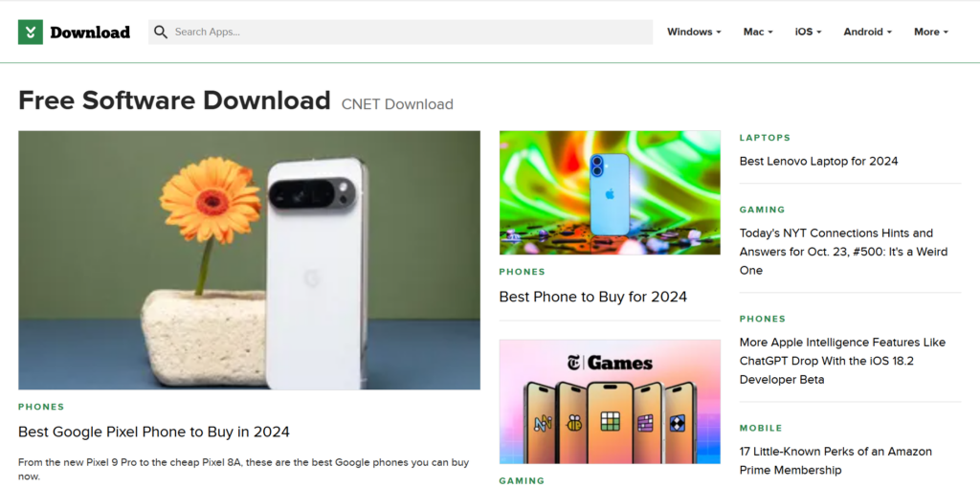The image size is (980, 488).
Task: Open Best Google Pixel Phone to Buy article
Action: pyautogui.click(x=154, y=432)
